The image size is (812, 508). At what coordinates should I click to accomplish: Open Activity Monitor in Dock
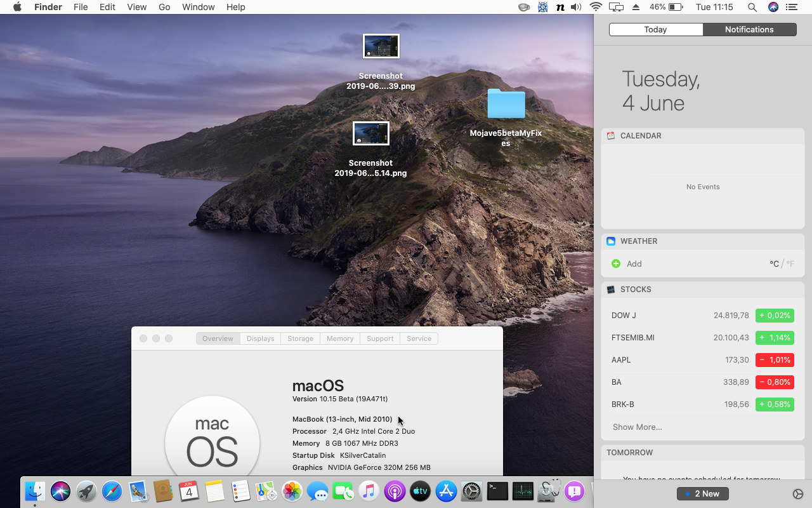pos(523,491)
